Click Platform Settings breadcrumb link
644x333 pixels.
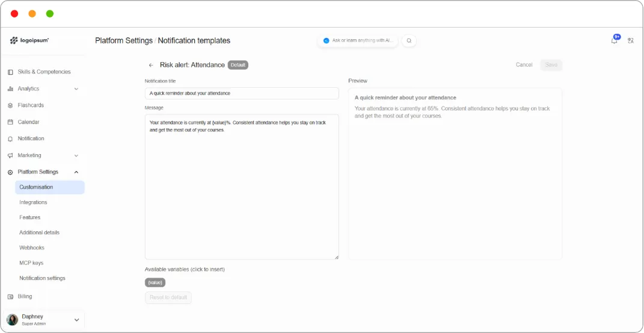pos(124,41)
